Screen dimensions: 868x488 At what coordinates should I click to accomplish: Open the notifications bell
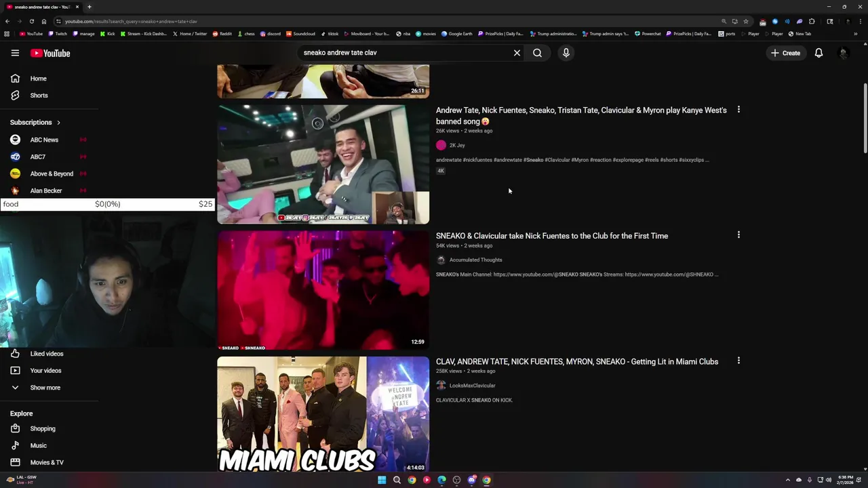point(818,53)
